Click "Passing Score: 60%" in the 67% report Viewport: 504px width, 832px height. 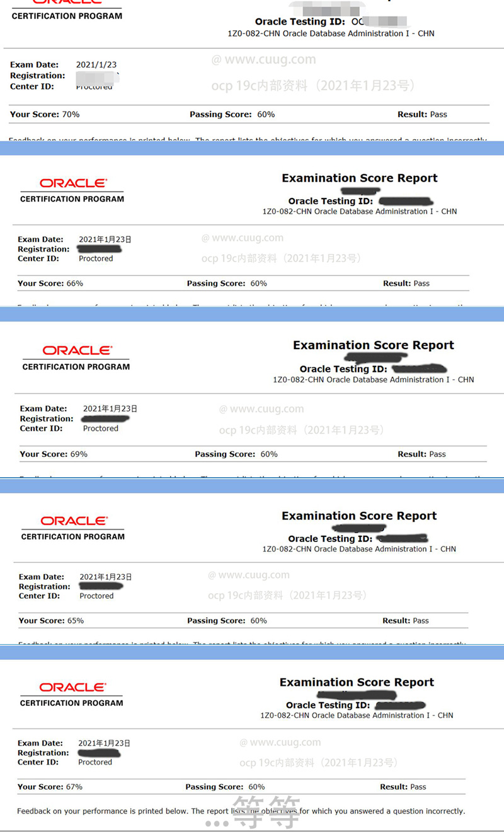point(225,787)
